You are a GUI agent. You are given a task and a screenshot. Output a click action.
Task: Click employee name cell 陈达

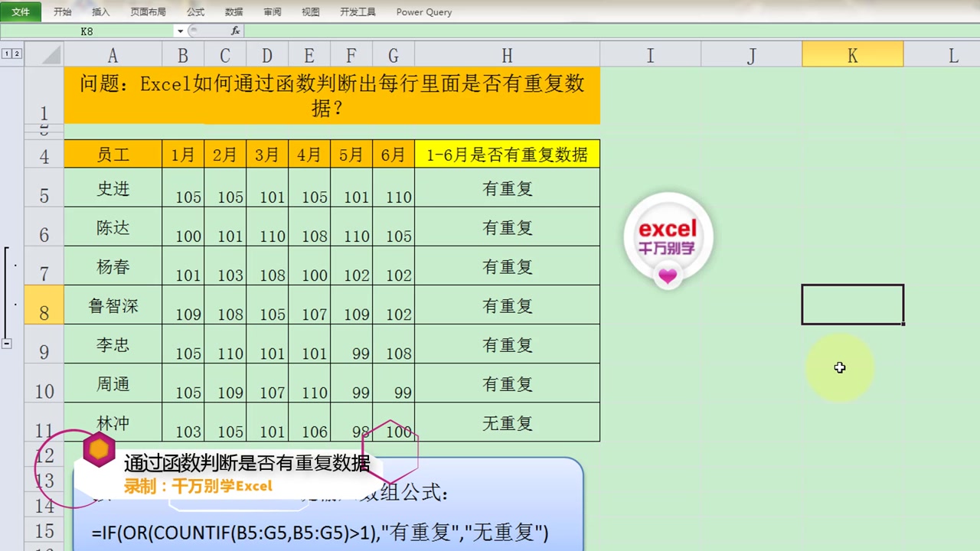(113, 227)
